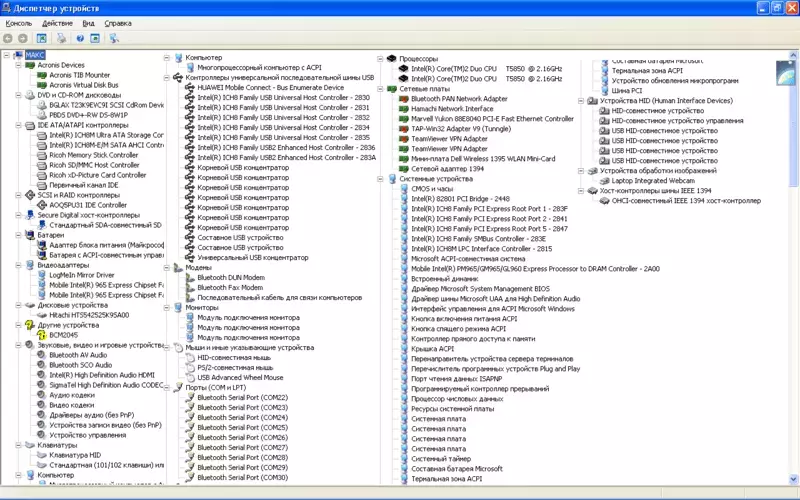Image resolution: width=800 pixels, height=500 pixels.
Task: Collapse the IDE ATA/ATAPI контроллеры node
Action: coord(18,126)
